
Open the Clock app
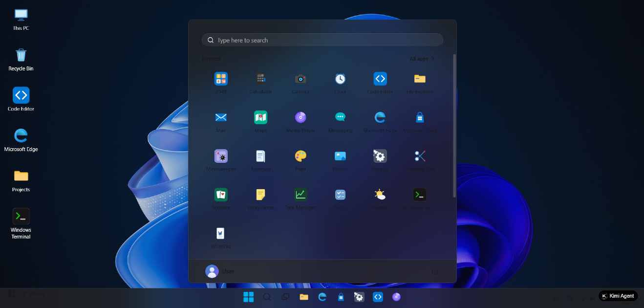pyautogui.click(x=341, y=83)
